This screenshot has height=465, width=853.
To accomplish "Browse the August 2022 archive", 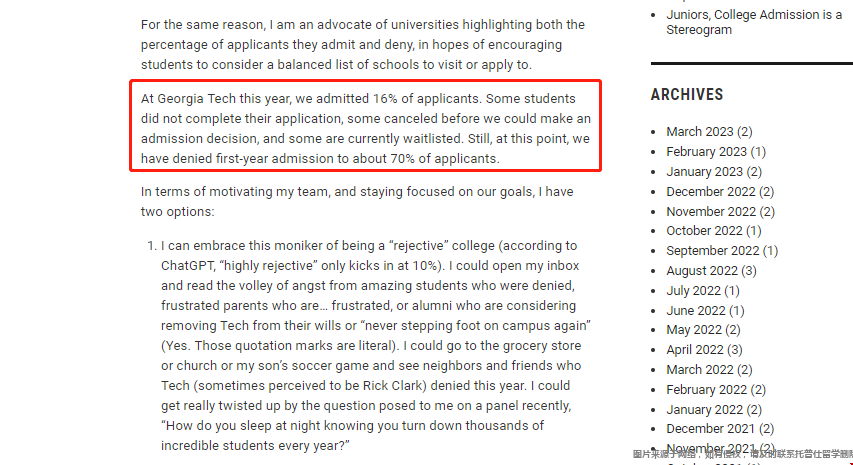I will [702, 271].
